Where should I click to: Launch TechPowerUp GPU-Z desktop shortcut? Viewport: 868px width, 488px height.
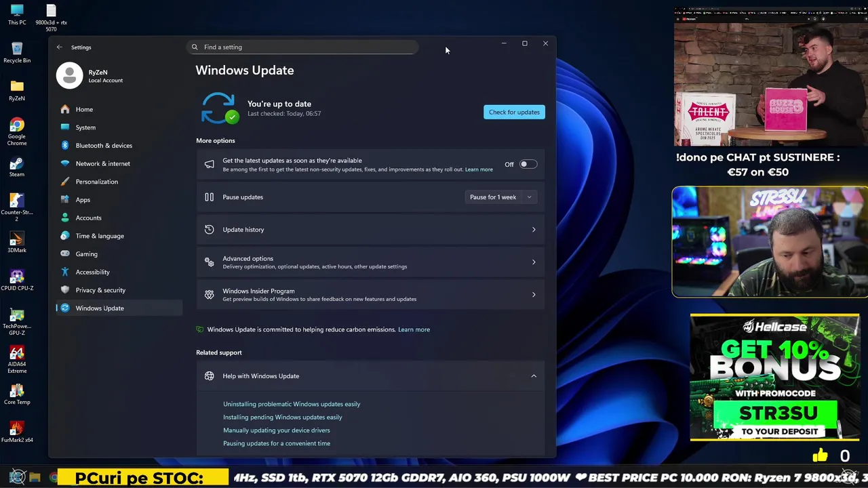[17, 322]
